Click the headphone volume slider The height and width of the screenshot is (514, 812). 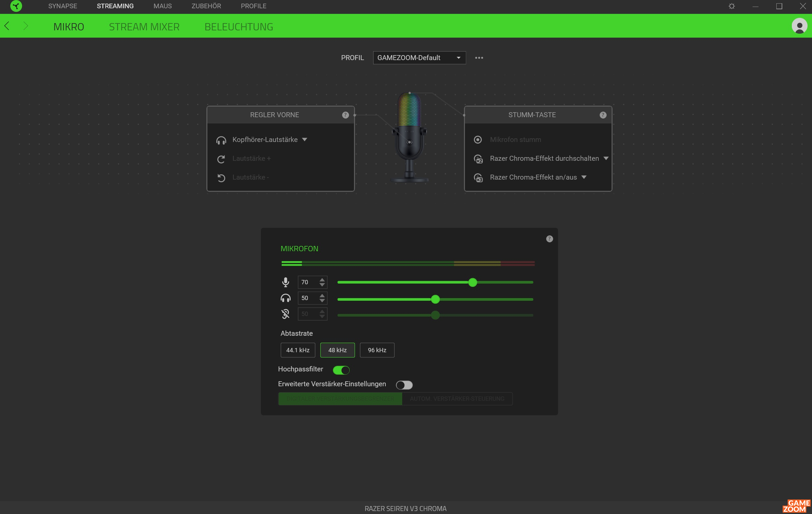pos(435,299)
